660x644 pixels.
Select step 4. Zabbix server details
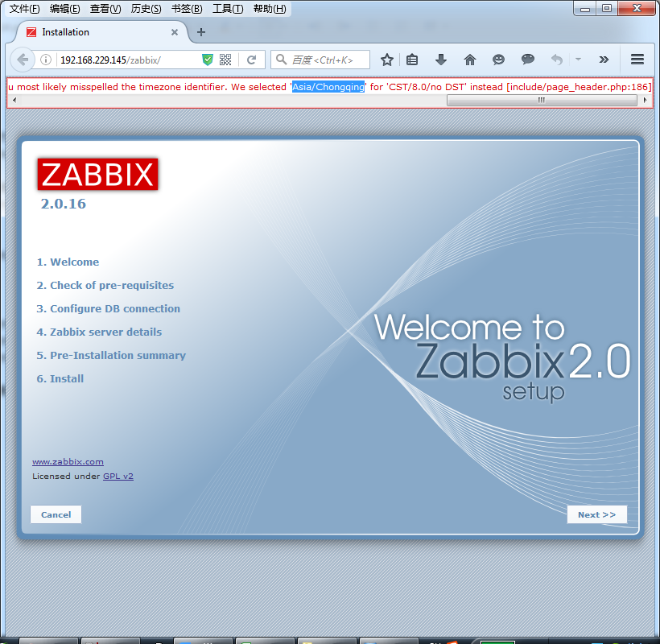coord(99,332)
